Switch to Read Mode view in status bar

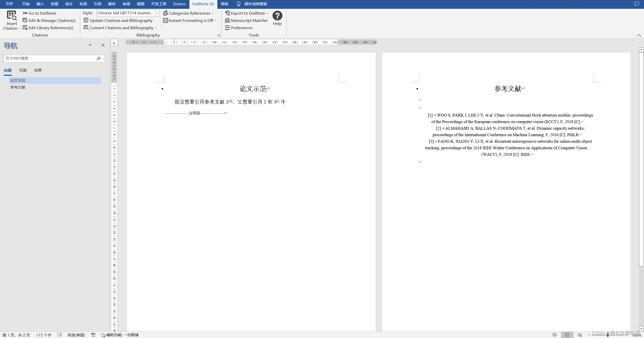coord(554,335)
